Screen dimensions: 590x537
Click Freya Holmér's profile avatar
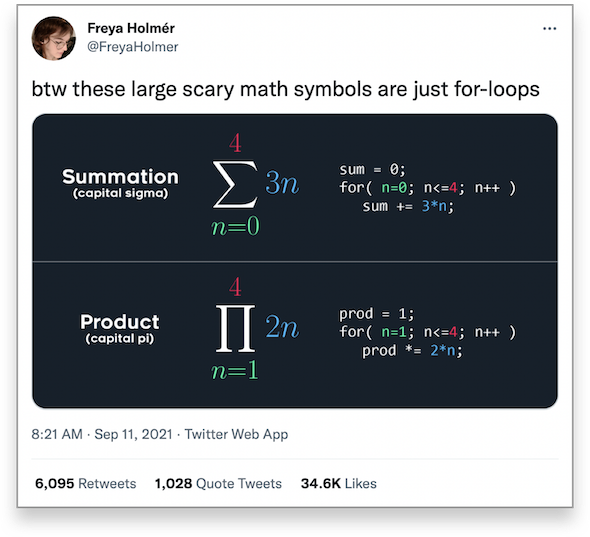coord(54,38)
